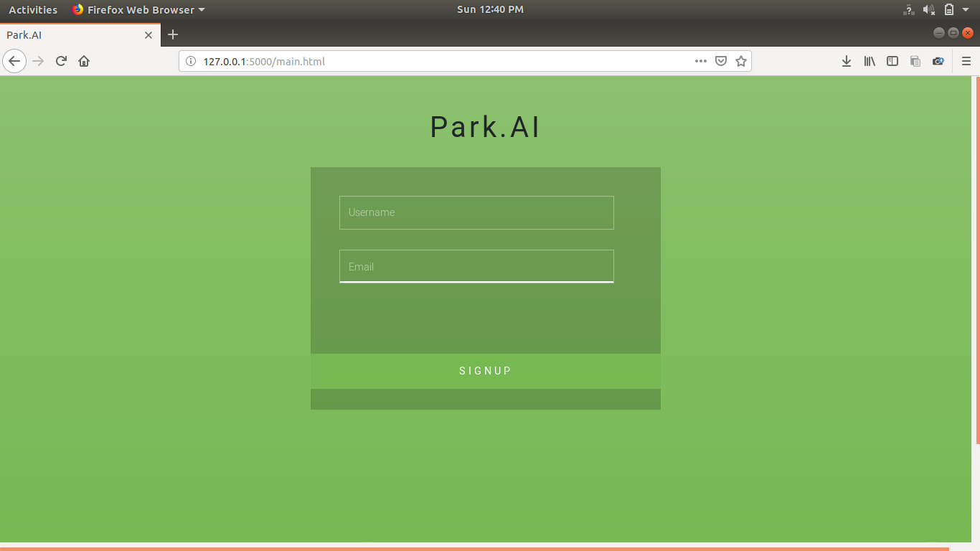Open the Firefox Library
The image size is (980, 551).
pos(870,61)
